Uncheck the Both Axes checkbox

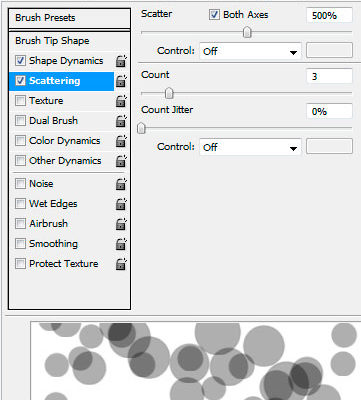click(214, 15)
